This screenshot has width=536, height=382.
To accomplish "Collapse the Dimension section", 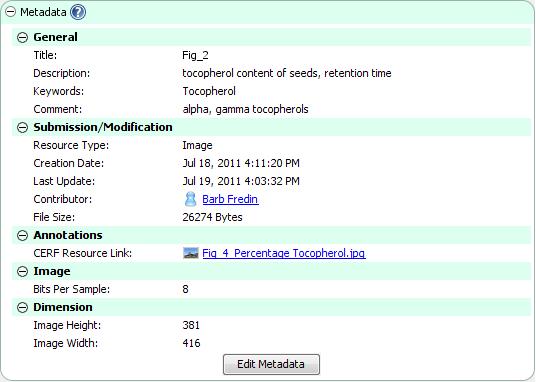I will tap(22, 307).
